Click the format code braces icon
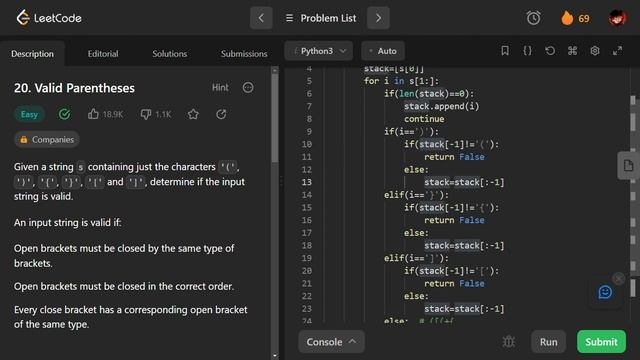 point(527,51)
